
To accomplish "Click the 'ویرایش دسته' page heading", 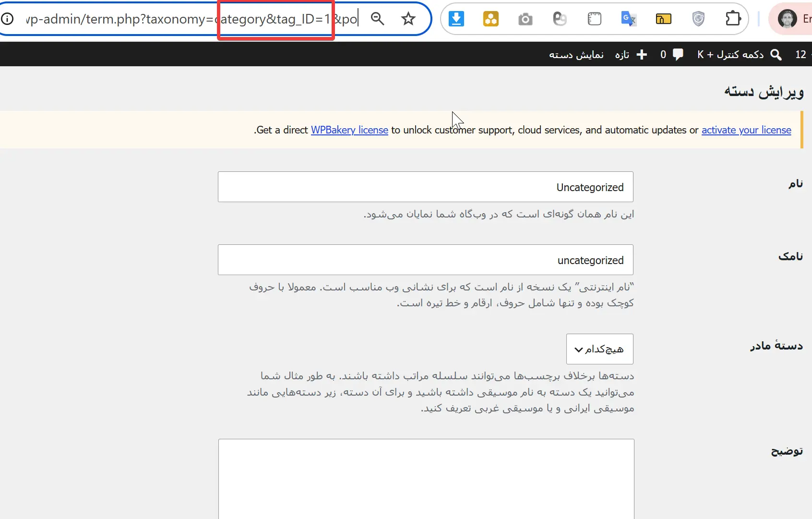I will pos(764,91).
